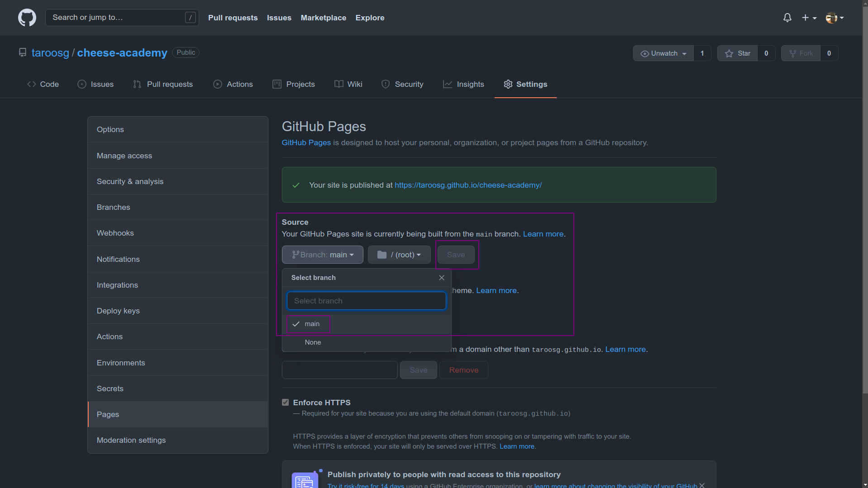Click the board icon beside Projects
The height and width of the screenshot is (488, 868).
click(x=277, y=84)
